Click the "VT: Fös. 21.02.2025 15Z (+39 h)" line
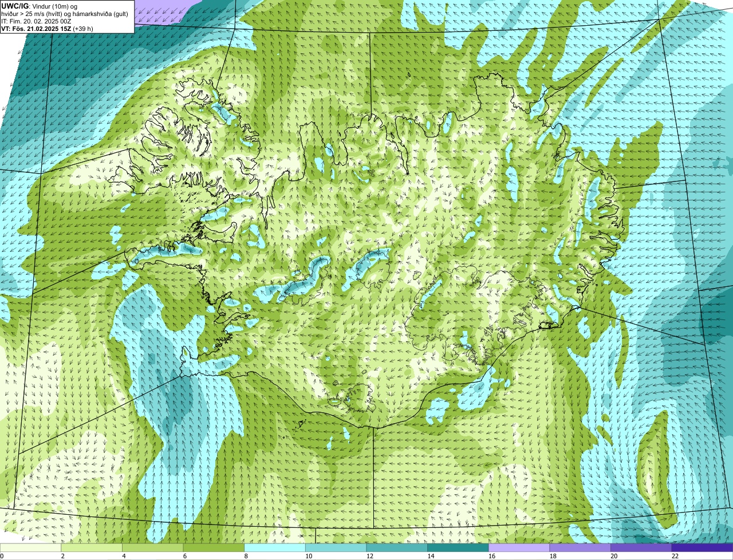The width and height of the screenshot is (733, 560). click(x=47, y=28)
